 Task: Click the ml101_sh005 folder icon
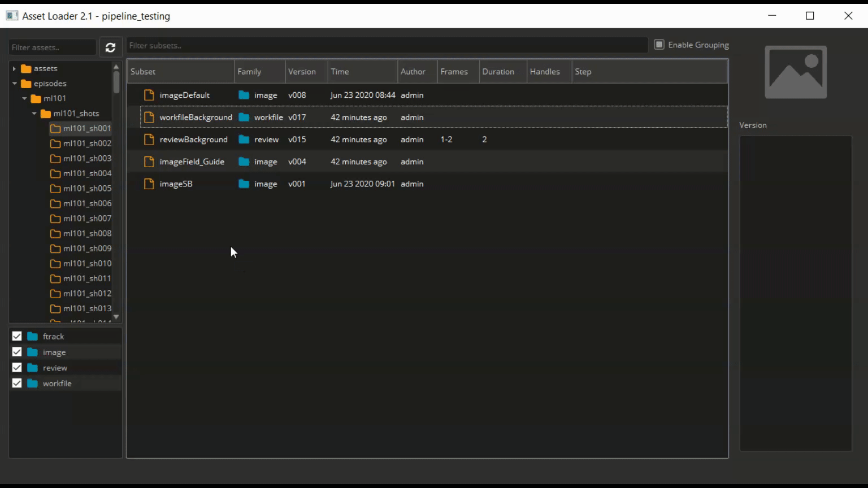pyautogui.click(x=55, y=189)
